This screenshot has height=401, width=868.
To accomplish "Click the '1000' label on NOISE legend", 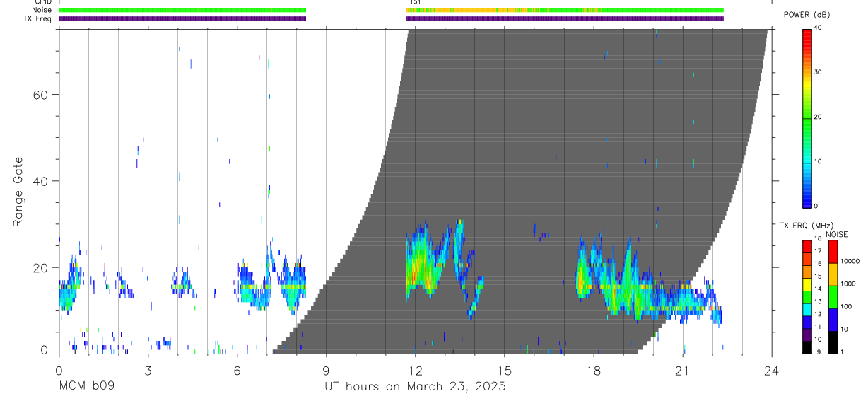I will [849, 284].
